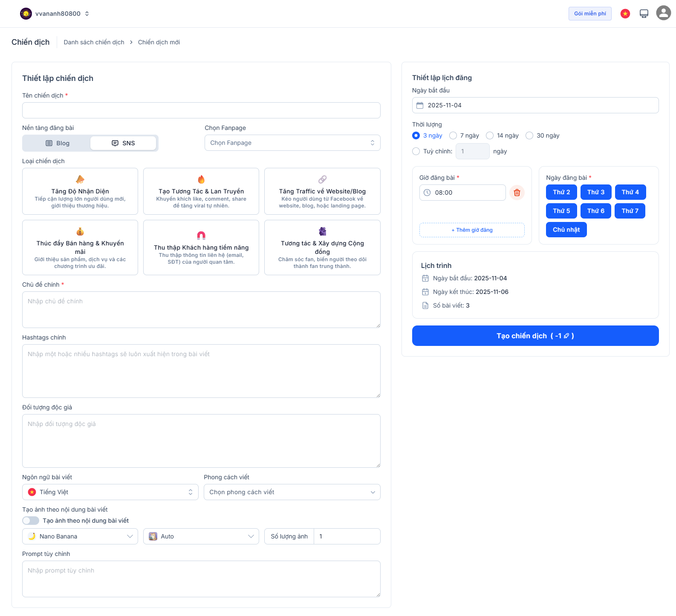Choose the 30 ngày duration option
The height and width of the screenshot is (616, 676).
pyautogui.click(x=529, y=135)
